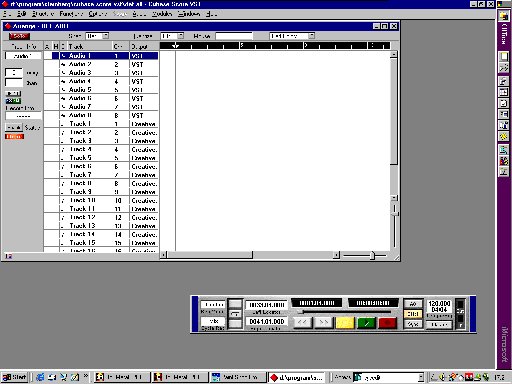Toggle the AQ button in the transport bar

[413, 304]
